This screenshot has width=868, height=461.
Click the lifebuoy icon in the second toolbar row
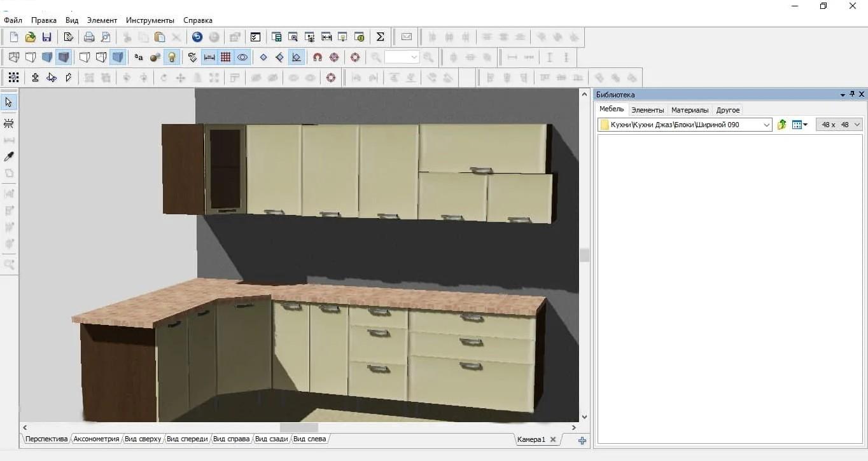355,57
